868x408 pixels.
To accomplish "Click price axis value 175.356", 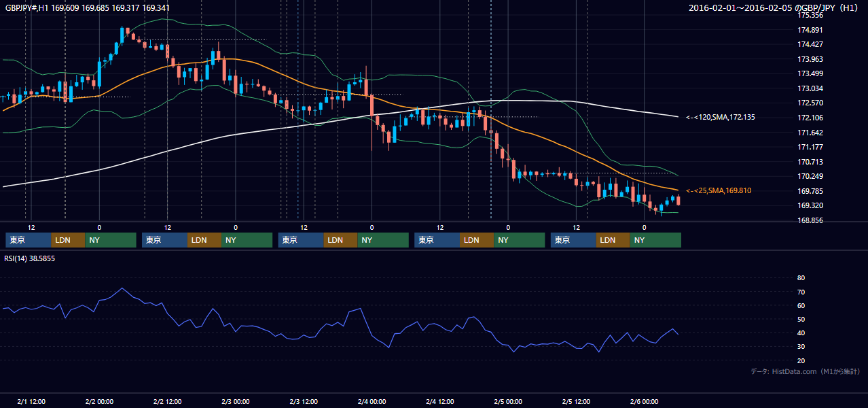I will point(810,15).
